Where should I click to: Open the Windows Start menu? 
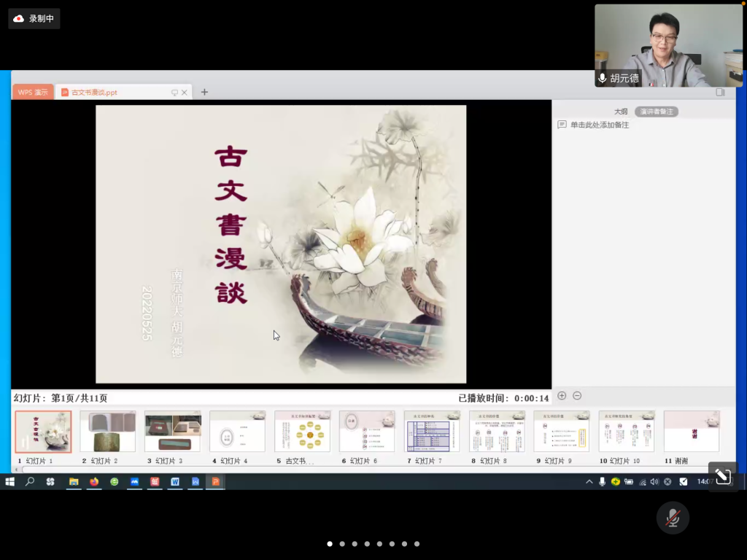coord(10,481)
